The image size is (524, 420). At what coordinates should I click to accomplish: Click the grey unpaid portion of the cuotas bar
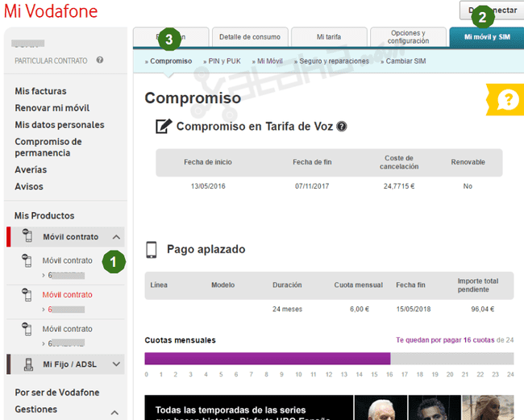tap(451, 359)
